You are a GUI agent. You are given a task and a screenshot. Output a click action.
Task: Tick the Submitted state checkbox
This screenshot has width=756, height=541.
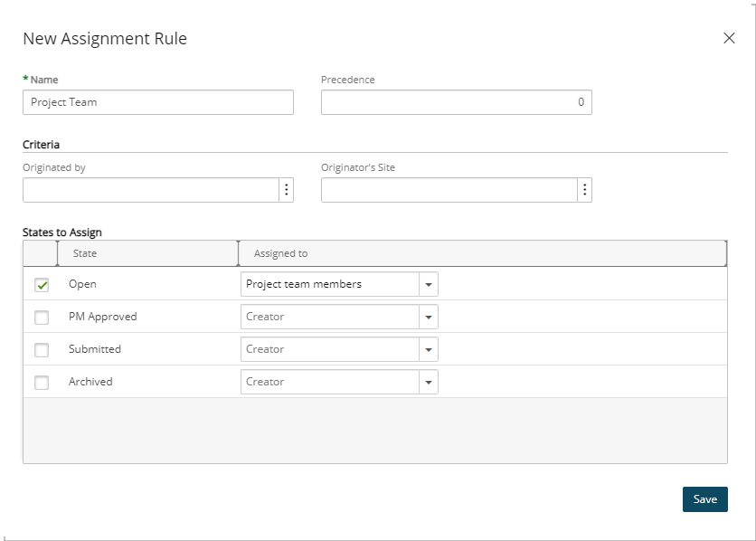(x=42, y=350)
